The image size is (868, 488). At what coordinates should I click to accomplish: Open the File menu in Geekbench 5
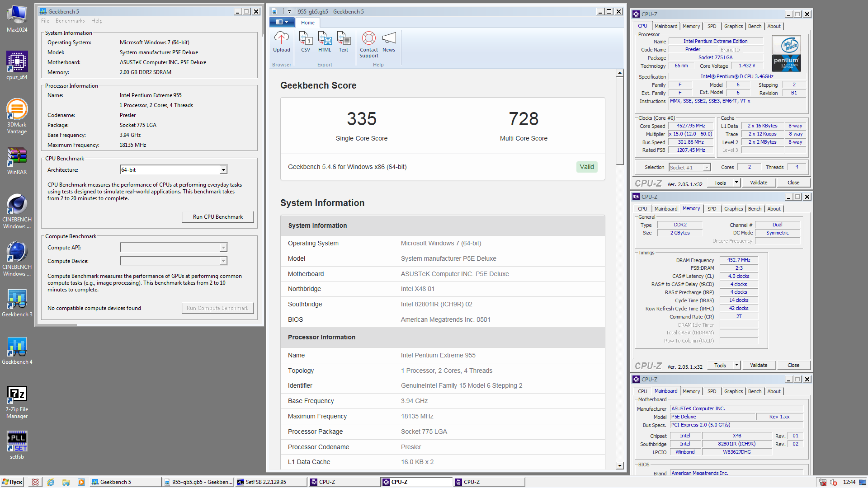click(45, 21)
